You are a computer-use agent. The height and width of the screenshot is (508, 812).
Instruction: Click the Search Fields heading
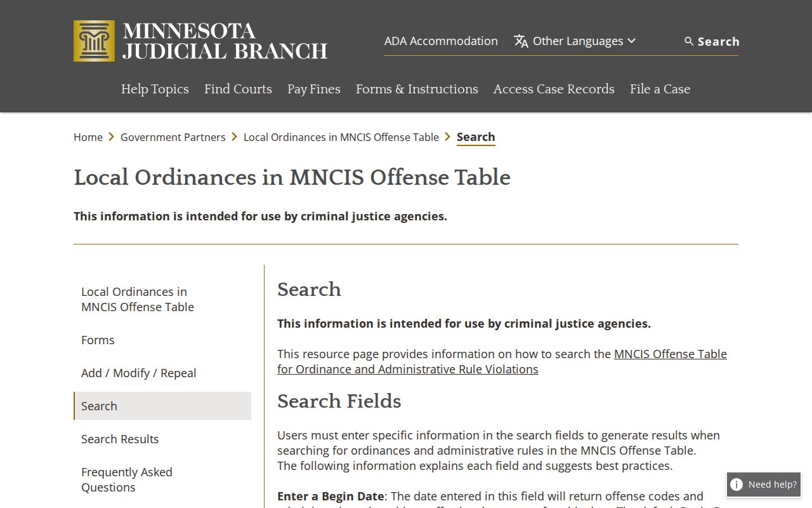339,401
